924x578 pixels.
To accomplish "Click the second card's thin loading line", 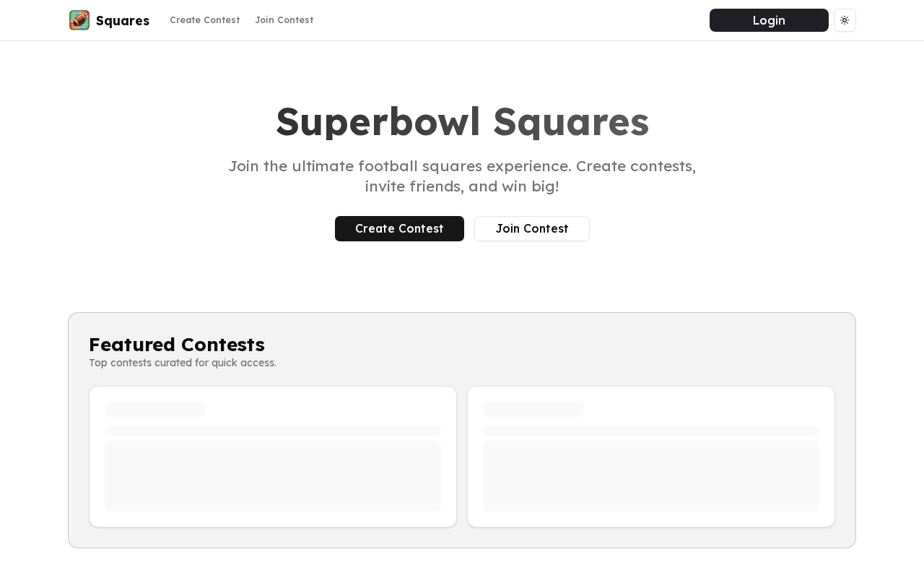I will [x=651, y=431].
